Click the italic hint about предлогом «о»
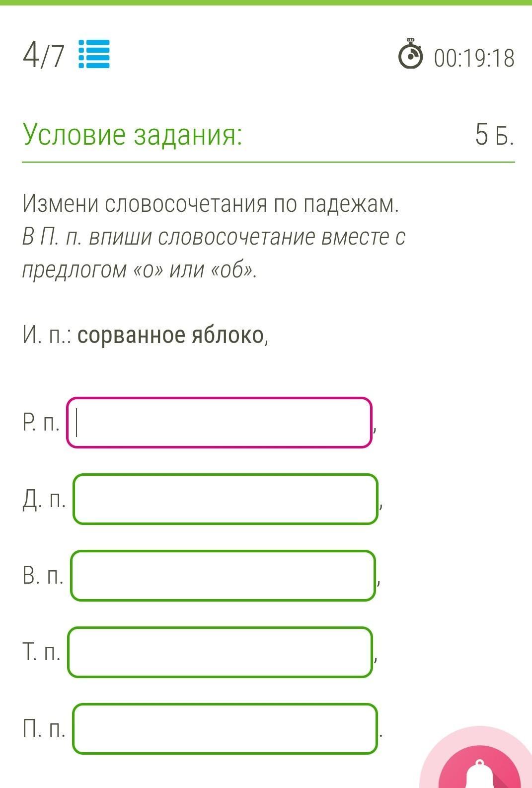 click(x=214, y=253)
